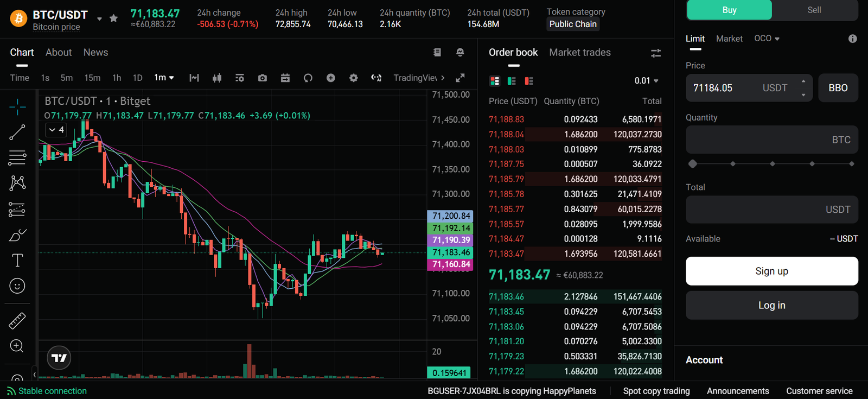Click the plus add icon in chart toolbar

coord(331,78)
